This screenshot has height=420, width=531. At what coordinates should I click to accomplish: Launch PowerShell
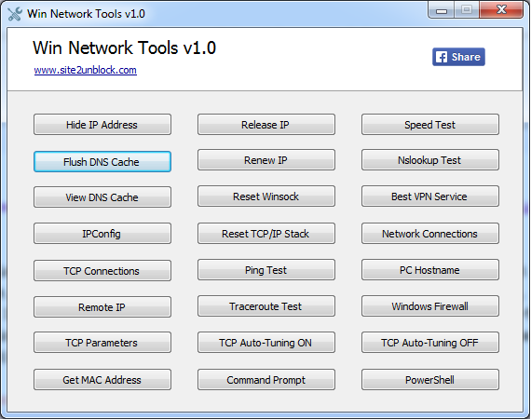click(x=430, y=380)
